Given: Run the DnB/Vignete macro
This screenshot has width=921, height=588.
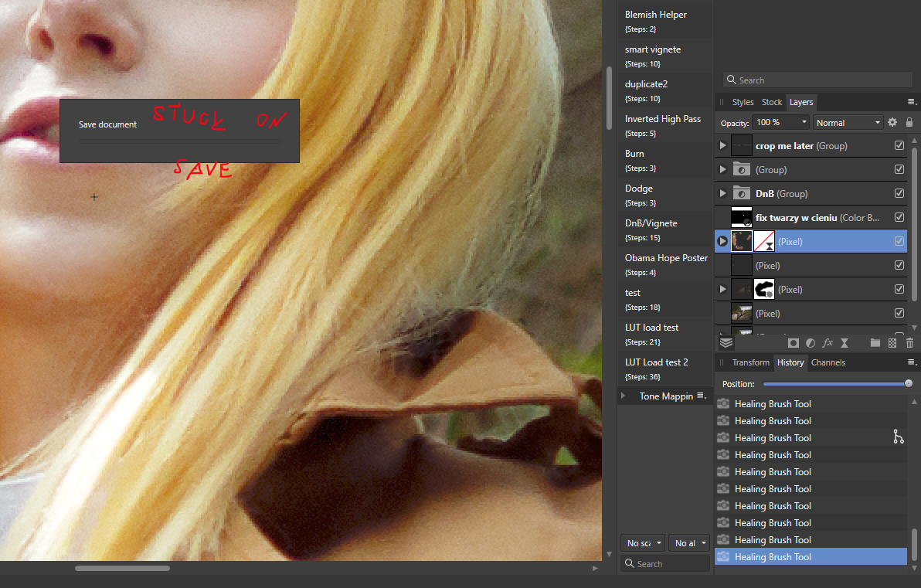Looking at the screenshot, I should click(665, 229).
